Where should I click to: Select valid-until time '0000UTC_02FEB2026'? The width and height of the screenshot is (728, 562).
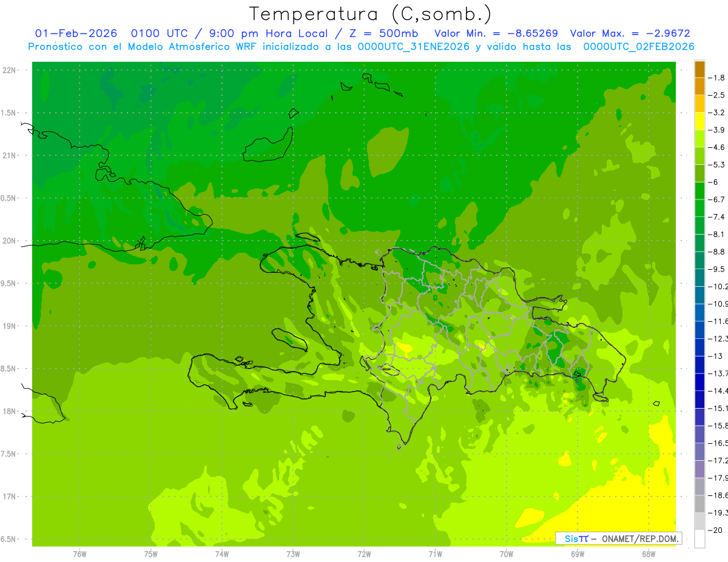639,46
